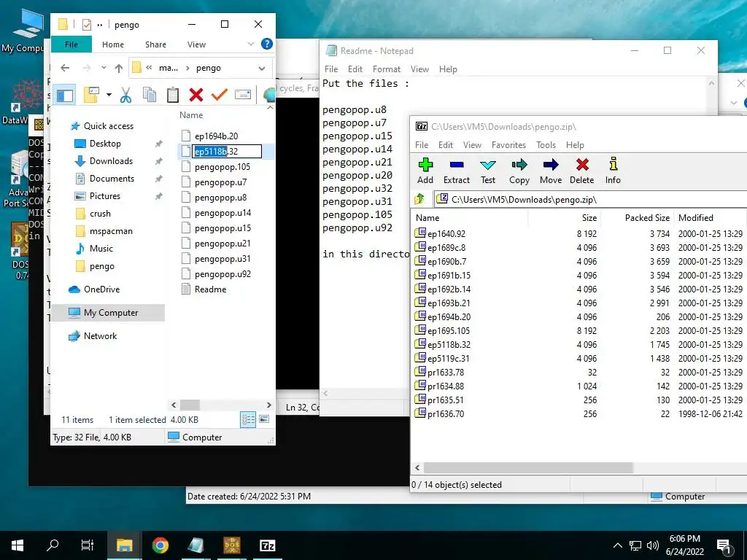Viewport: 747px width, 560px height.
Task: Click the 7-Zip Move button
Action: click(x=550, y=171)
